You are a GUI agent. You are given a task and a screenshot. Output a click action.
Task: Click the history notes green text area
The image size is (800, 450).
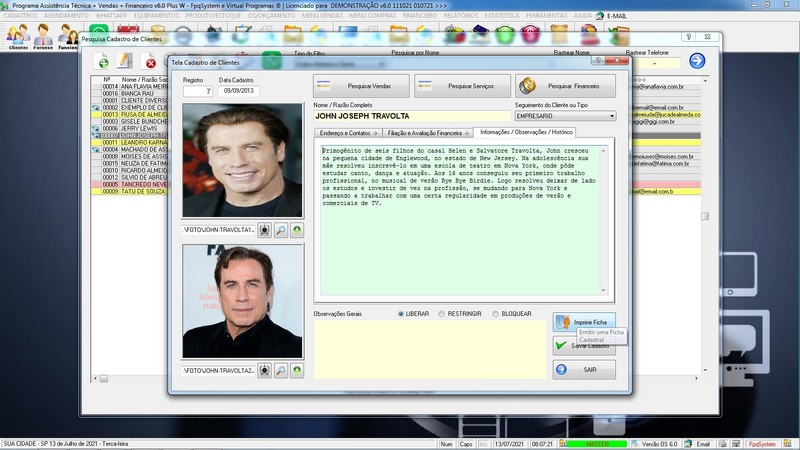(460, 220)
